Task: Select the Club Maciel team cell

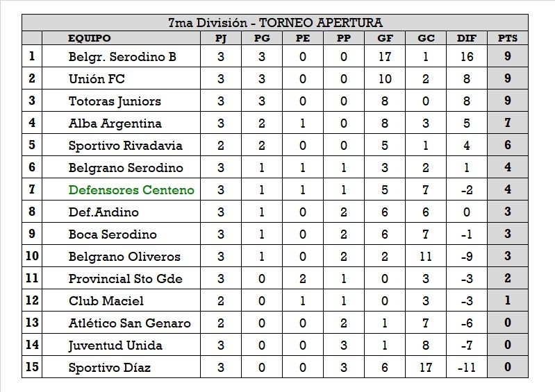Action: tap(106, 301)
